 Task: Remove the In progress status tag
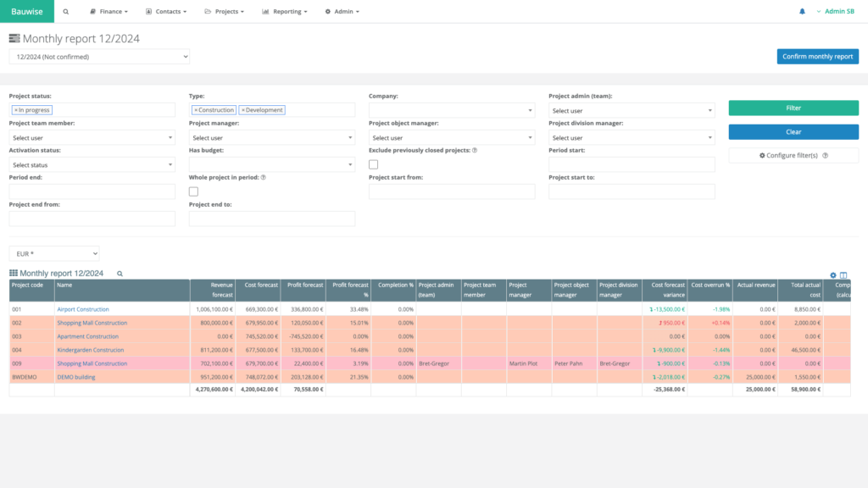16,110
